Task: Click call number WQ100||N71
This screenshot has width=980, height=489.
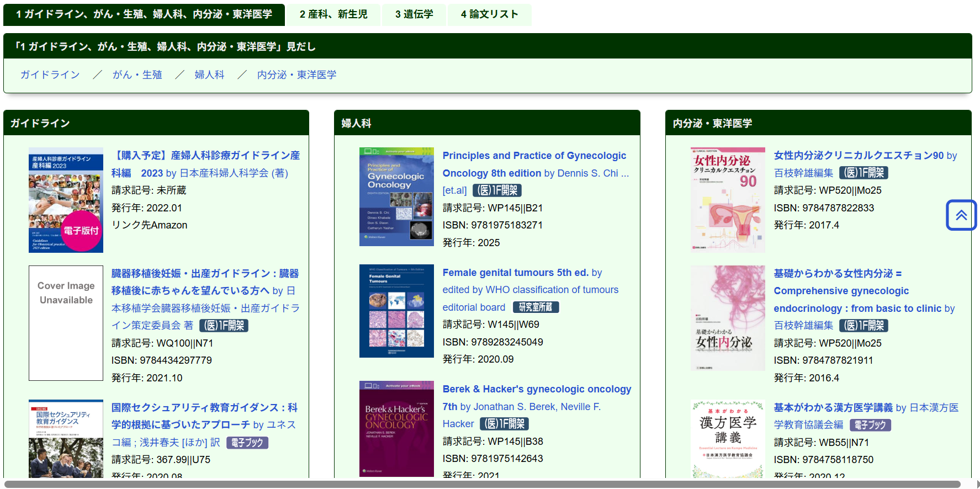Action: (x=185, y=343)
